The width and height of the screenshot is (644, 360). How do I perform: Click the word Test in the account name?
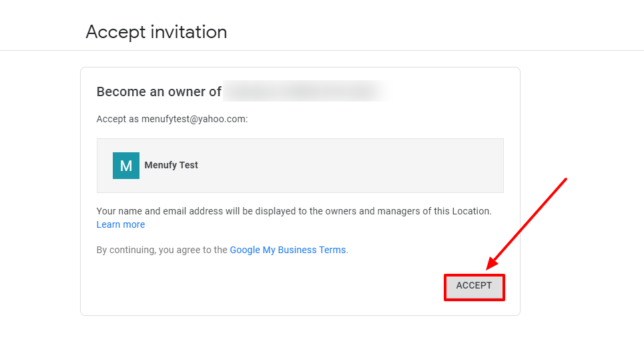click(x=188, y=165)
